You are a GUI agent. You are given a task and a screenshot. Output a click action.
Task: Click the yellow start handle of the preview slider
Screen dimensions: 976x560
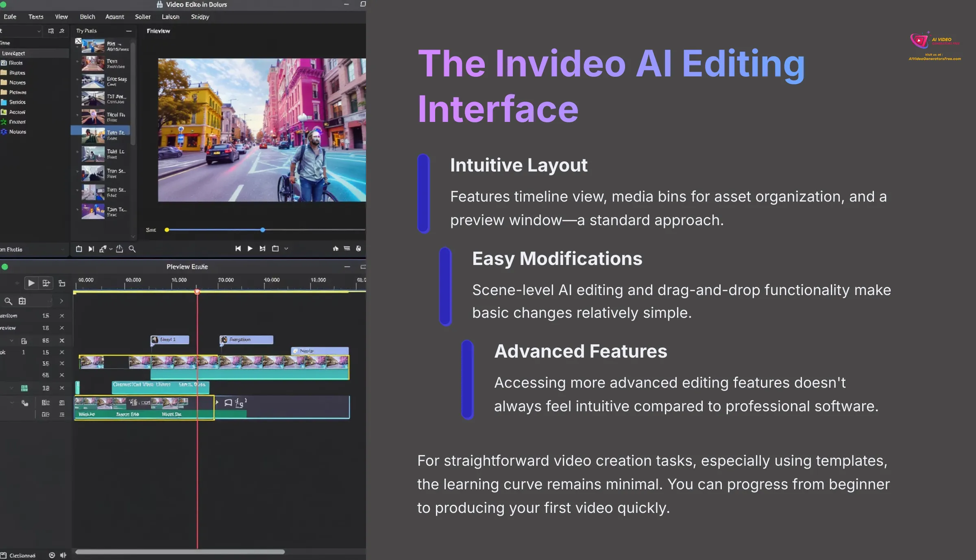pos(167,230)
